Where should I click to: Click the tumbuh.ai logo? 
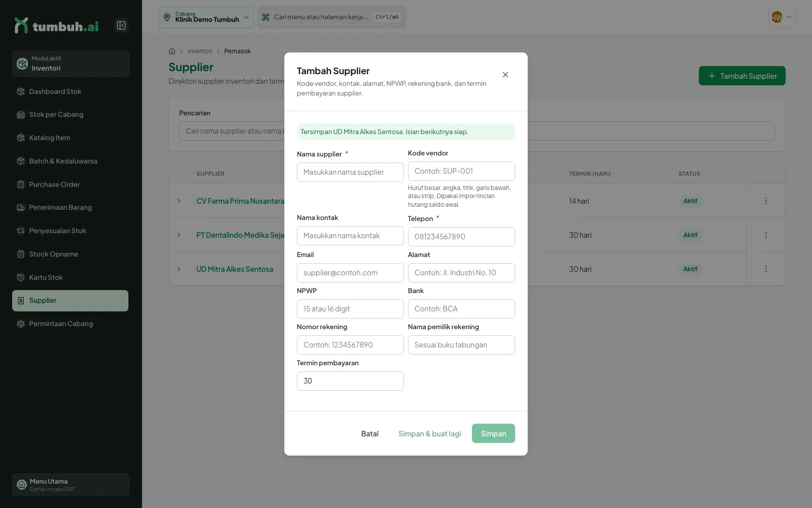(x=56, y=26)
